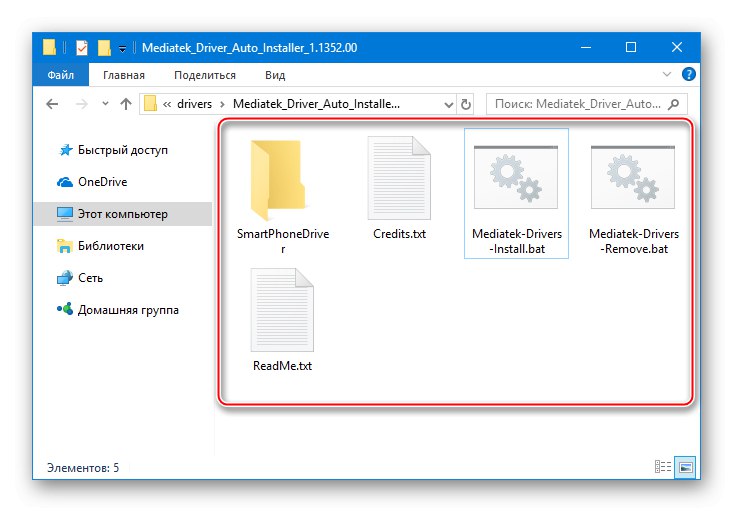The height and width of the screenshot is (512, 733).
Task: Click the Help question mark icon
Action: tap(689, 74)
